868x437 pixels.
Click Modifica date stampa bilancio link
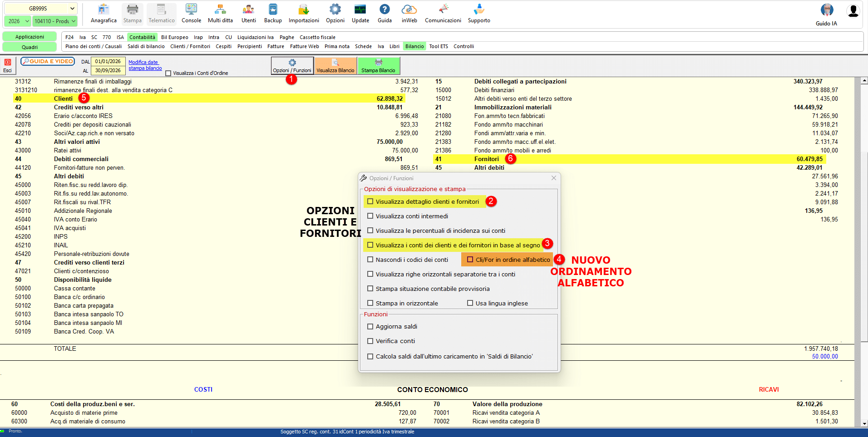pyautogui.click(x=145, y=65)
